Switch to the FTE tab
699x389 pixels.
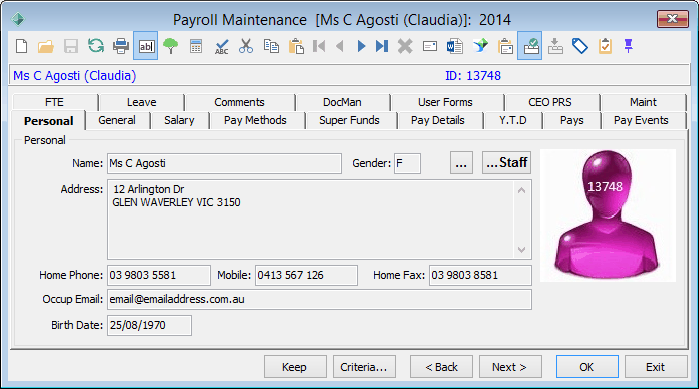pos(54,102)
